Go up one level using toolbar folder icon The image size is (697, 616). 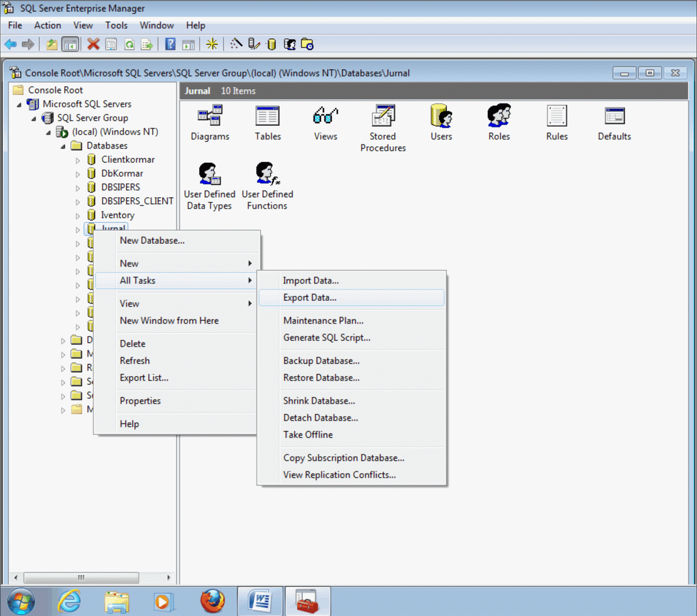pos(52,44)
